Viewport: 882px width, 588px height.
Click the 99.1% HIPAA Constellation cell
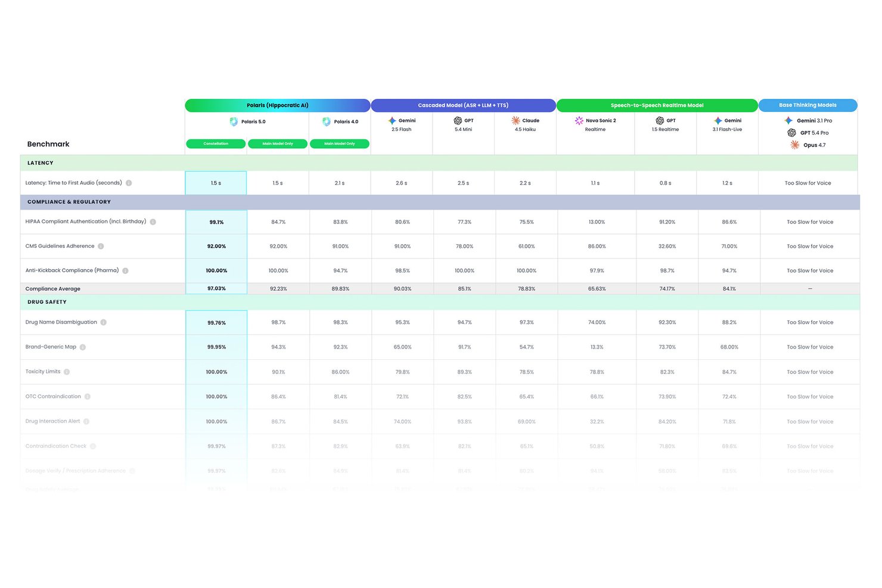216,222
